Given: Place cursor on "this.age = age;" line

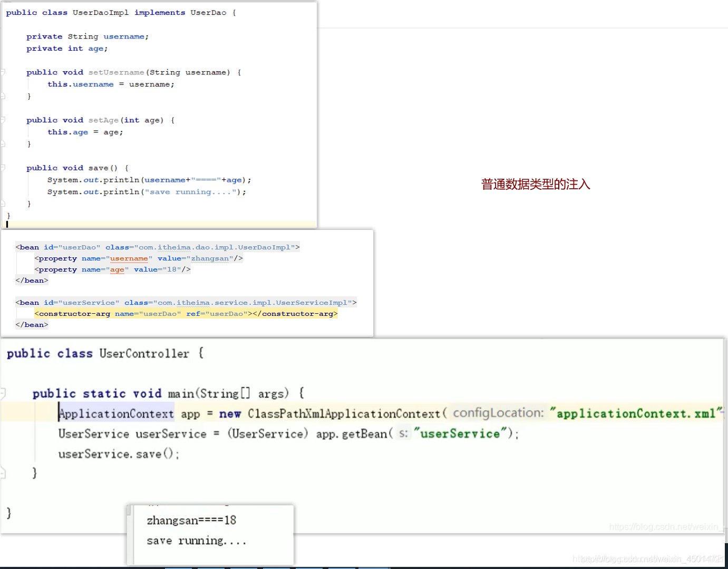Looking at the screenshot, I should tap(85, 132).
